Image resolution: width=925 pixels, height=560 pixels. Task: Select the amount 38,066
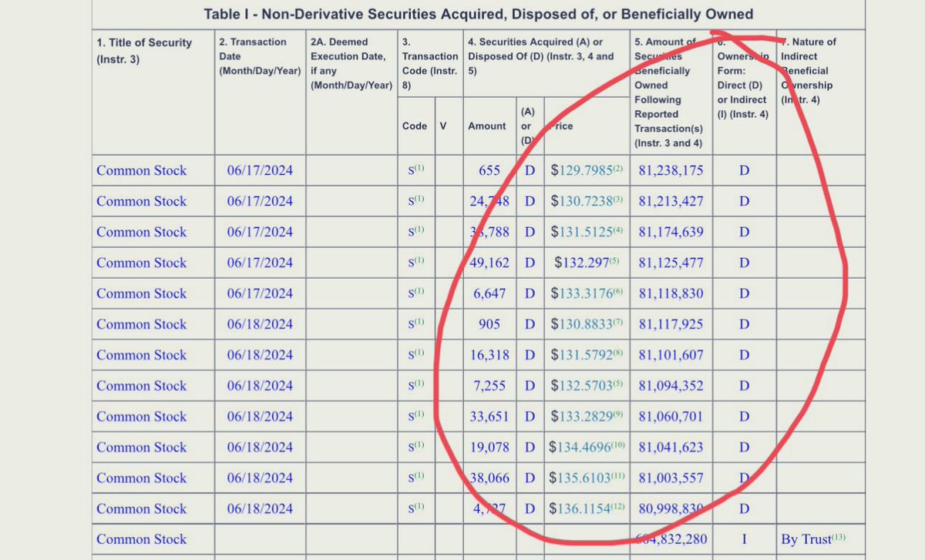(489, 478)
